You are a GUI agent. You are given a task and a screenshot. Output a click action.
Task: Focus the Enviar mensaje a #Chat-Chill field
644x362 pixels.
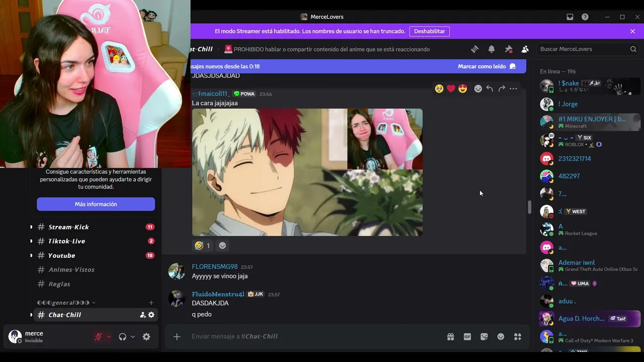click(314, 336)
